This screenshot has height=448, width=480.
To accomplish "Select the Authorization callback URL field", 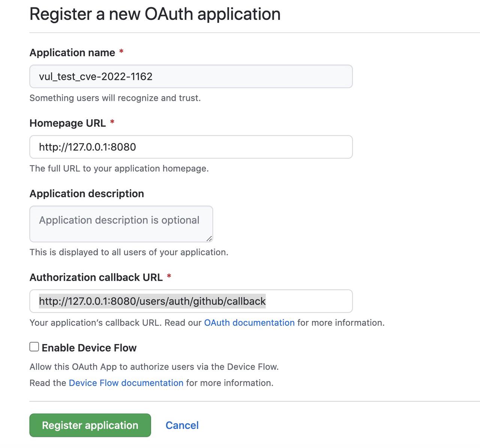I will [x=190, y=301].
